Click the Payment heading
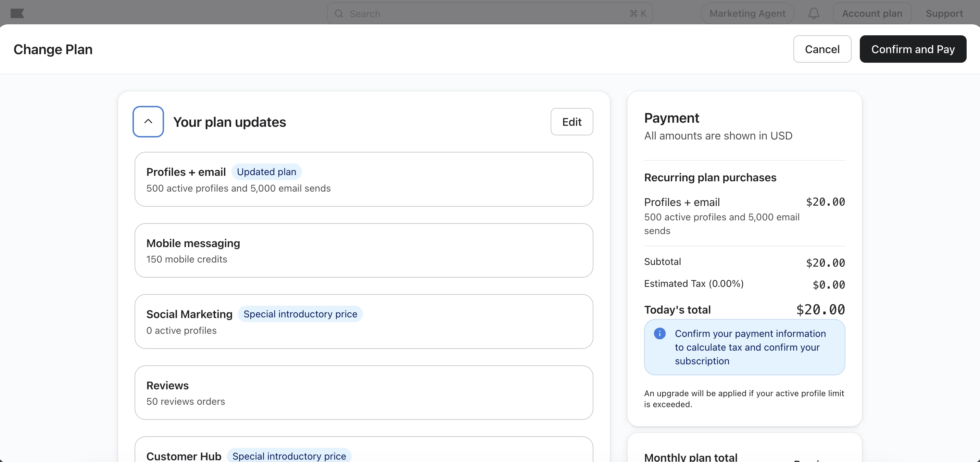980x462 pixels. pyautogui.click(x=671, y=118)
